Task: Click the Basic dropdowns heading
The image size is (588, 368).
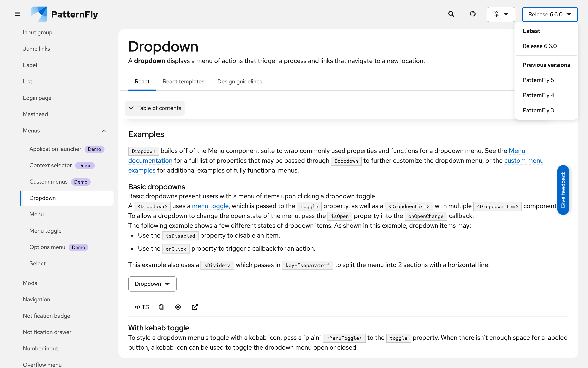Action: point(156,187)
